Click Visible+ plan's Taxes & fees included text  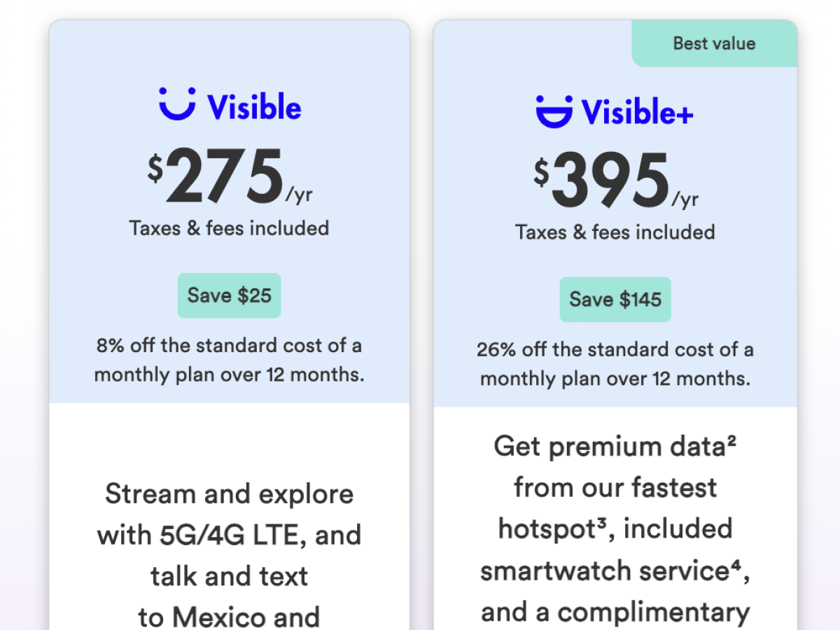615,232
